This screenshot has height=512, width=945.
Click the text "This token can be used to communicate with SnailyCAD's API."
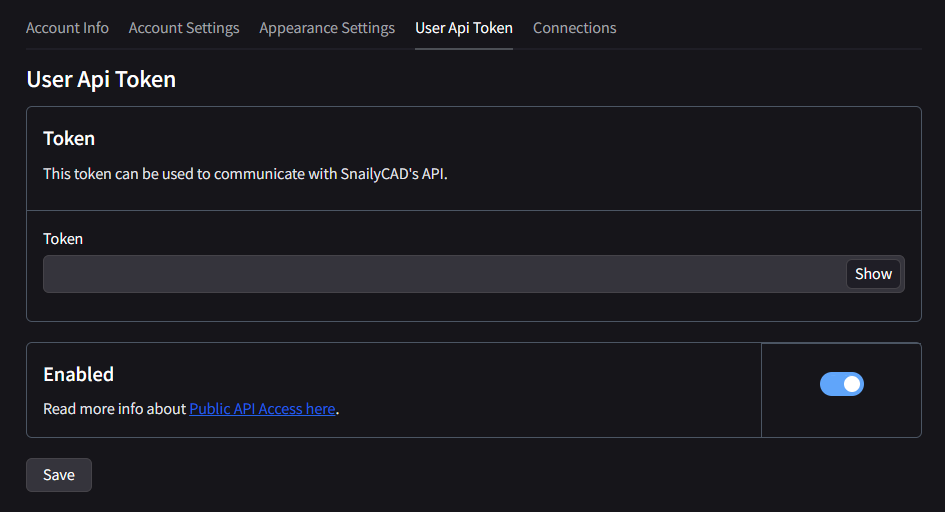(245, 173)
